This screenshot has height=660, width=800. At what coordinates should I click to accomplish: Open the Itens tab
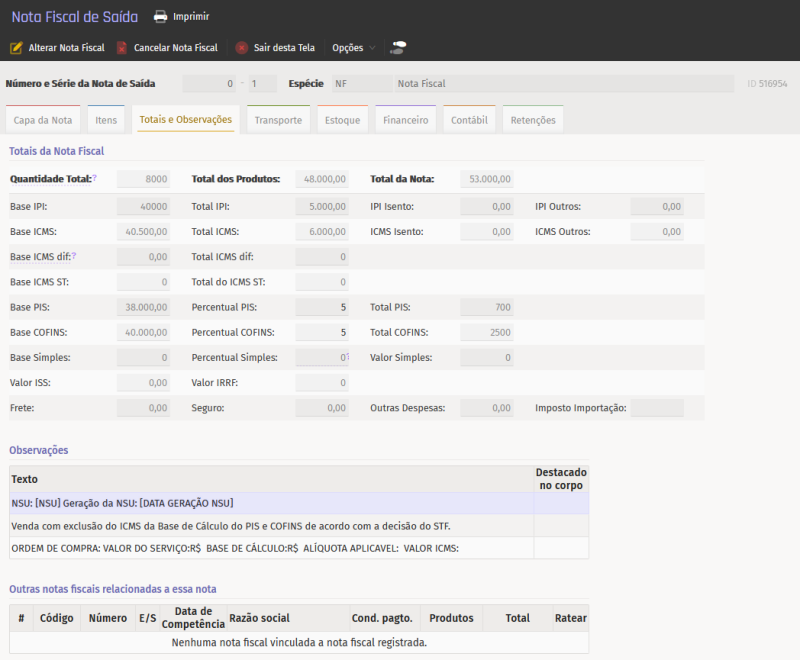click(106, 120)
